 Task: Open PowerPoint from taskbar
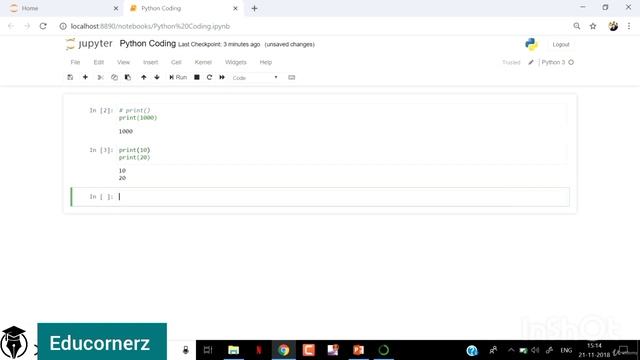(358, 350)
